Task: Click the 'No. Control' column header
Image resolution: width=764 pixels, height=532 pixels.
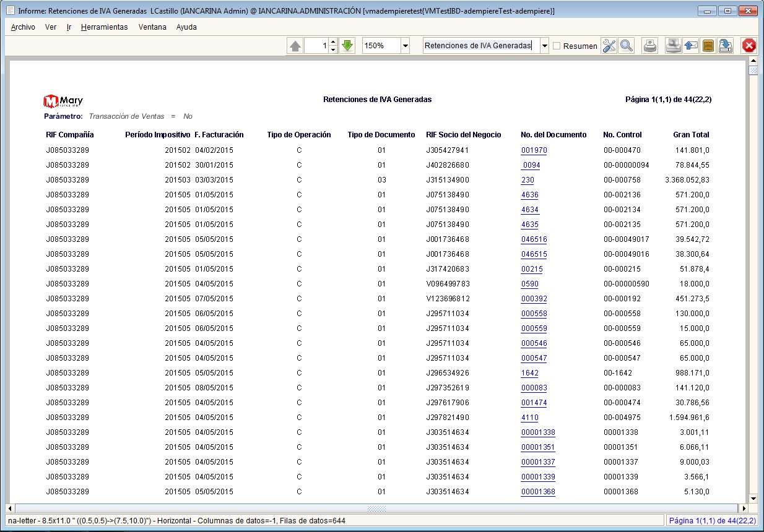Action: click(622, 135)
